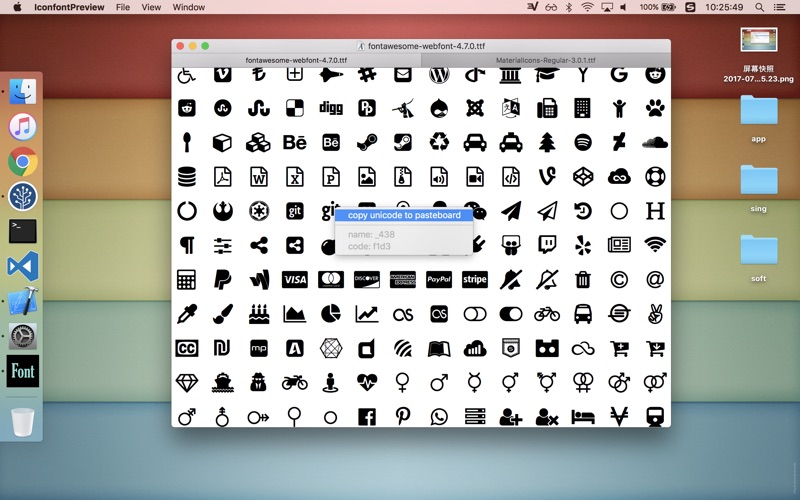Image resolution: width=800 pixels, height=500 pixels.
Task: Click the Rebel Alliance glyph
Action: point(222,211)
